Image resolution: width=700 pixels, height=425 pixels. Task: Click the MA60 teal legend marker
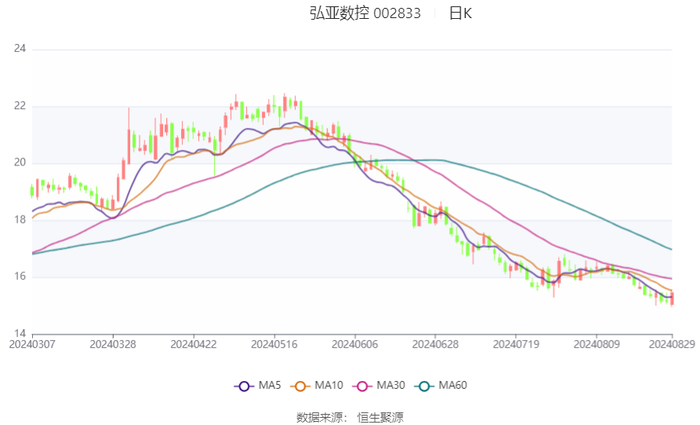click(423, 386)
